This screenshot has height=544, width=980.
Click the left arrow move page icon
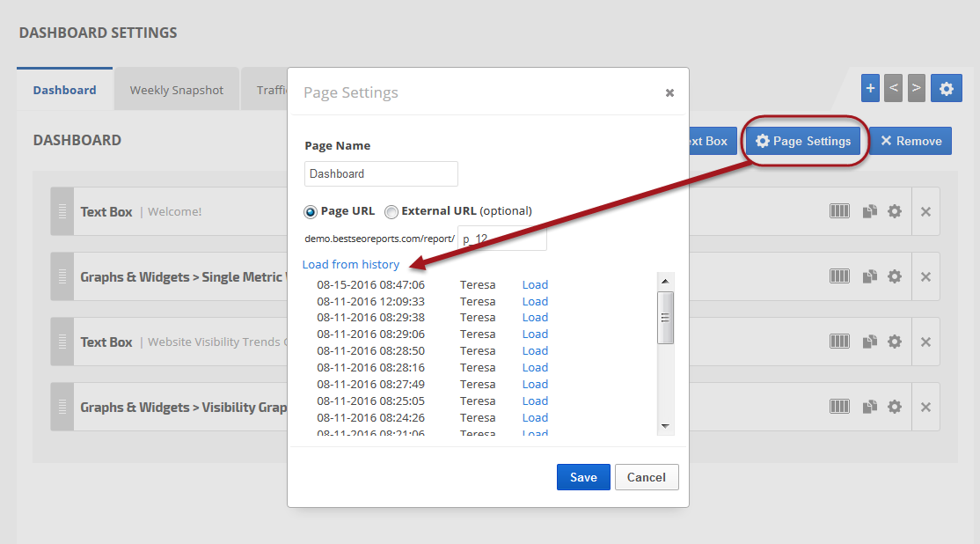coord(893,88)
